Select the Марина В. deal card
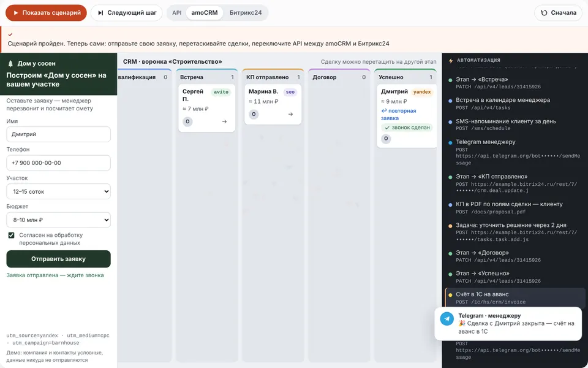Viewport: 588px width, 368px height. [x=273, y=104]
